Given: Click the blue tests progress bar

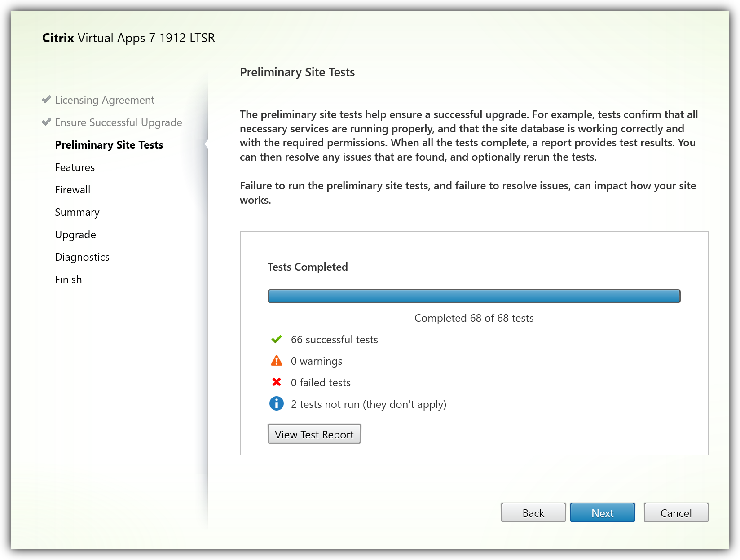Looking at the screenshot, I should point(474,296).
